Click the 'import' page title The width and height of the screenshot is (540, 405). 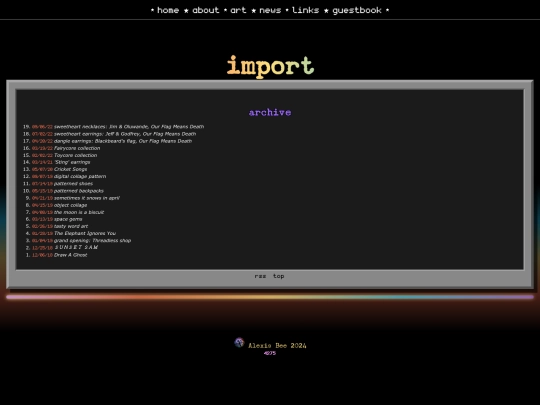(270, 66)
